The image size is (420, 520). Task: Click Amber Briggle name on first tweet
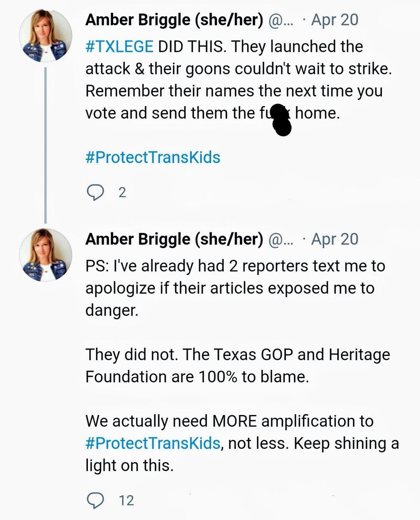[174, 20]
